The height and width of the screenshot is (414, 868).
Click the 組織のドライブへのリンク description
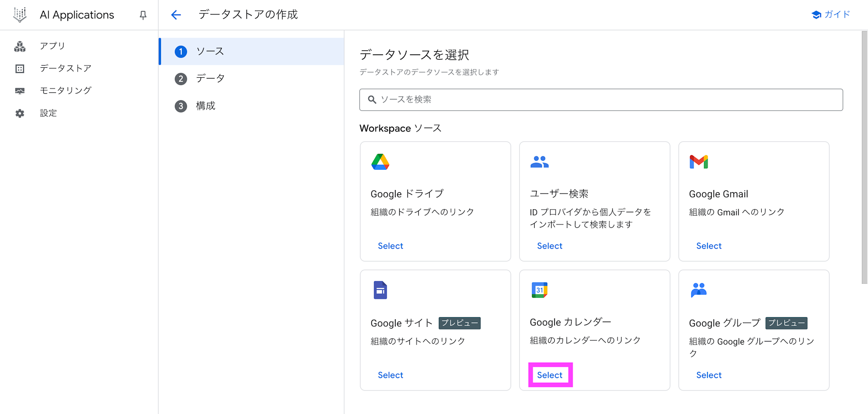[422, 212]
